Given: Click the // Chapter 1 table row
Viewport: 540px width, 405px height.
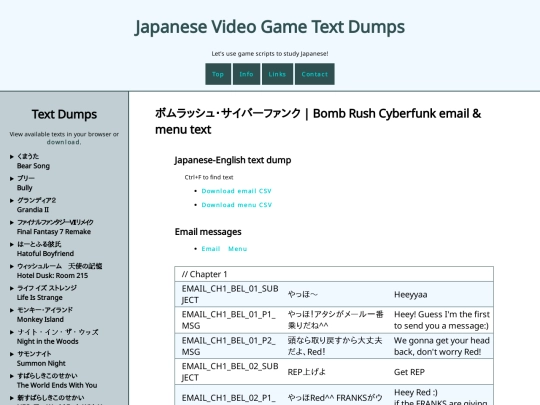Looking at the screenshot, I should coord(334,274).
